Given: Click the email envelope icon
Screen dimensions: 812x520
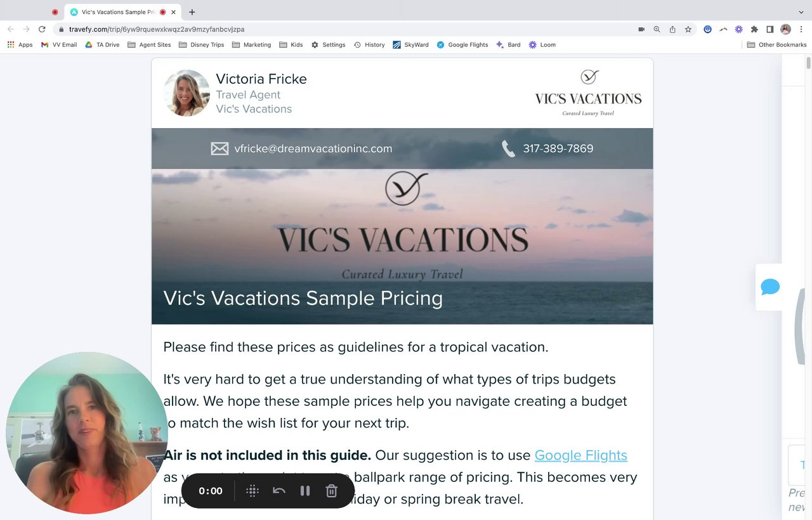Looking at the screenshot, I should pos(219,148).
